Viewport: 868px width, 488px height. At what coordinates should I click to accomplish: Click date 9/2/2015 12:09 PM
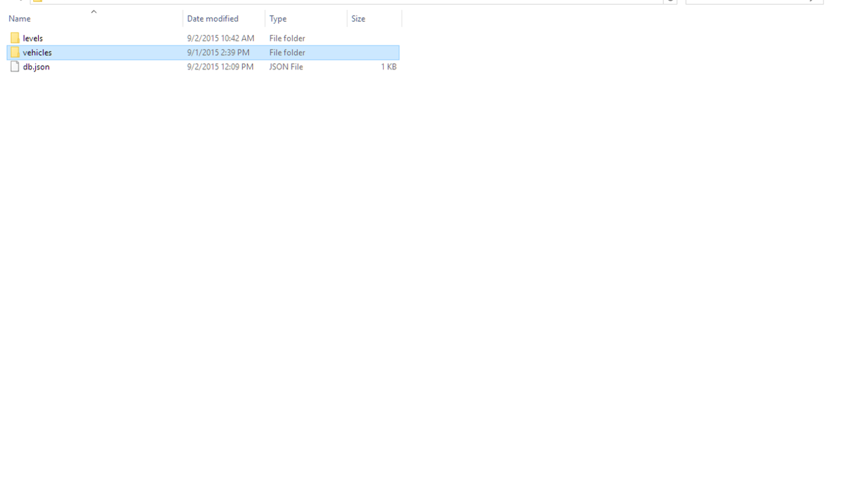coord(220,66)
